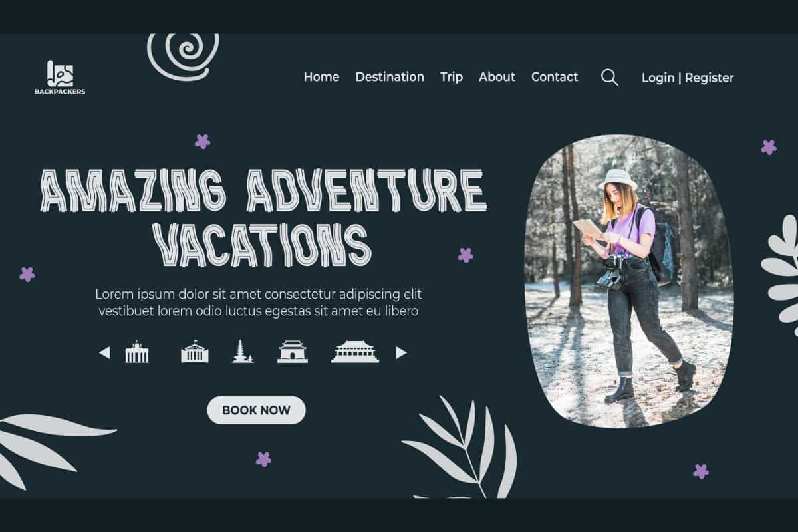Choose the tiered pagoda temple icon

(x=243, y=352)
